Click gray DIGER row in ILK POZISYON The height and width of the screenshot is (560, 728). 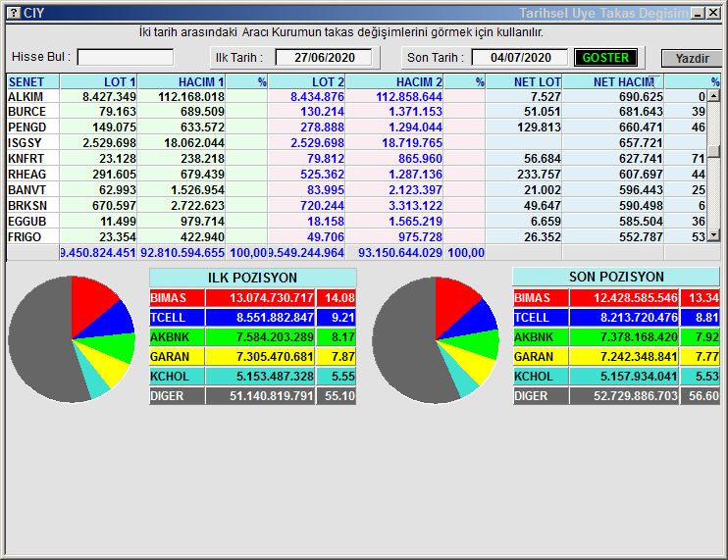point(252,396)
